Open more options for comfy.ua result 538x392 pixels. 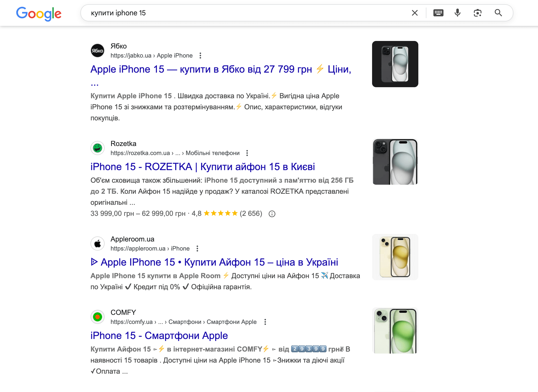[265, 322]
